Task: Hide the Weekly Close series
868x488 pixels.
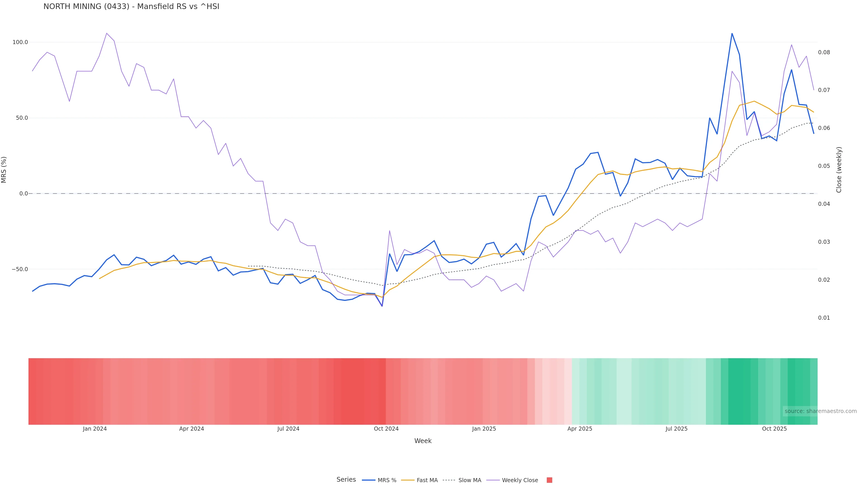Action: pos(520,480)
